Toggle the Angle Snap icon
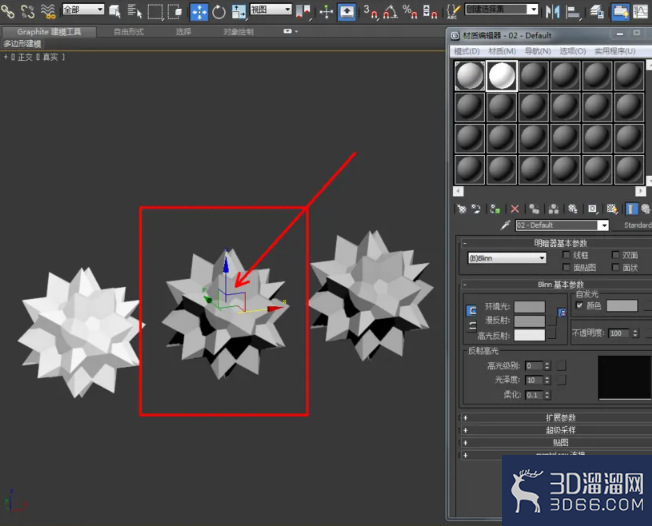This screenshot has width=652, height=526. [x=390, y=12]
